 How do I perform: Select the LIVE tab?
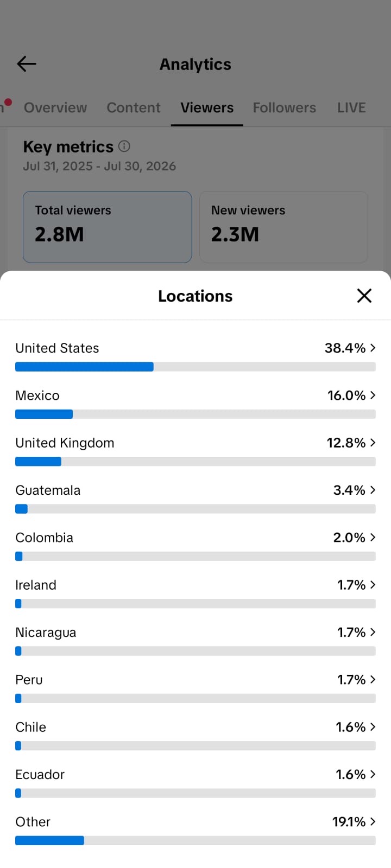[351, 107]
